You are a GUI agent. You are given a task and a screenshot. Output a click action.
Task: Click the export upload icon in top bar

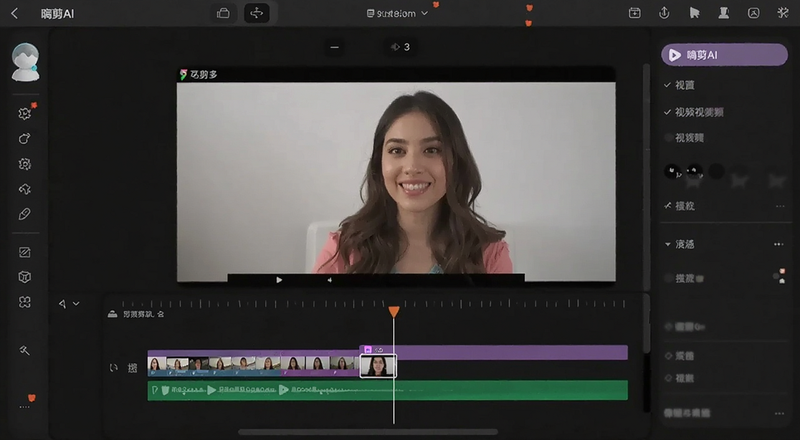coord(664,13)
